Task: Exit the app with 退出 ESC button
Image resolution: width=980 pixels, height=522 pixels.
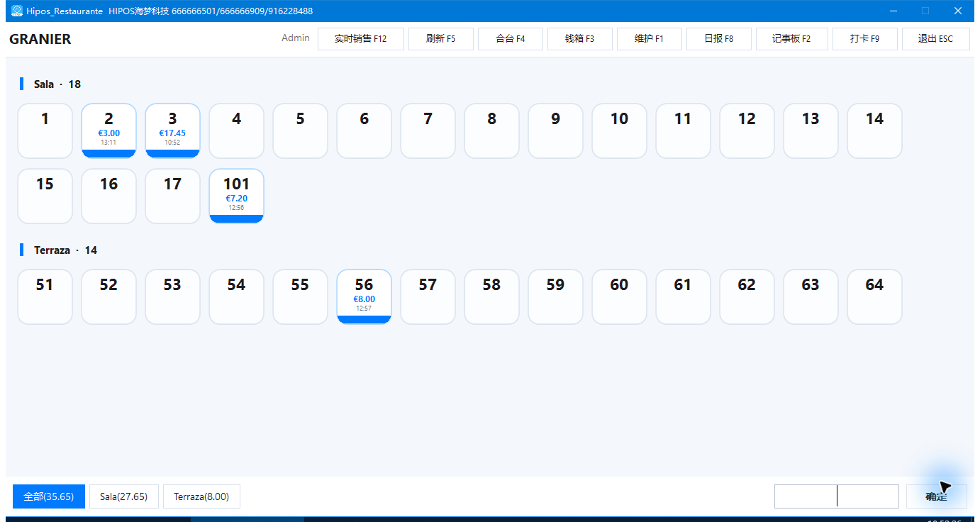Action: (x=936, y=39)
